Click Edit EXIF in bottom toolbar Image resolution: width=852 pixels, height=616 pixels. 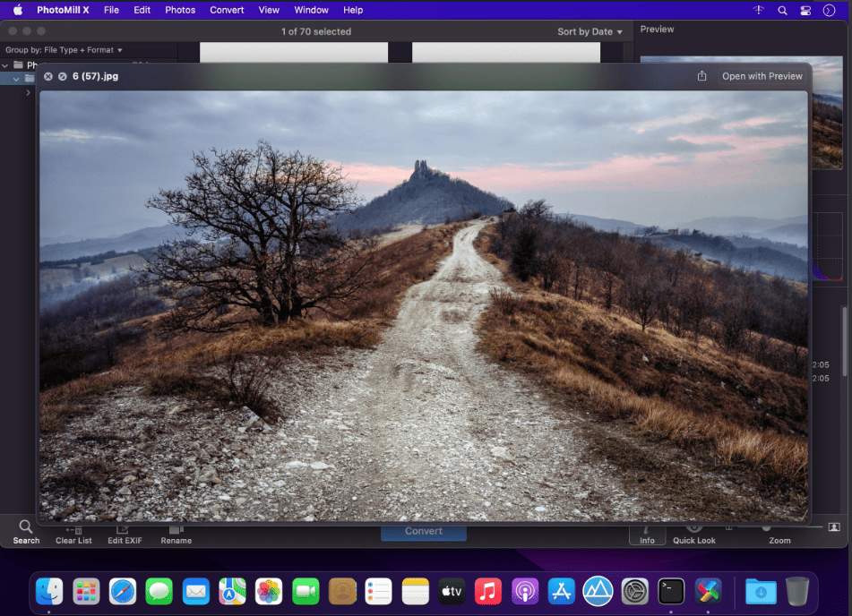[125, 535]
